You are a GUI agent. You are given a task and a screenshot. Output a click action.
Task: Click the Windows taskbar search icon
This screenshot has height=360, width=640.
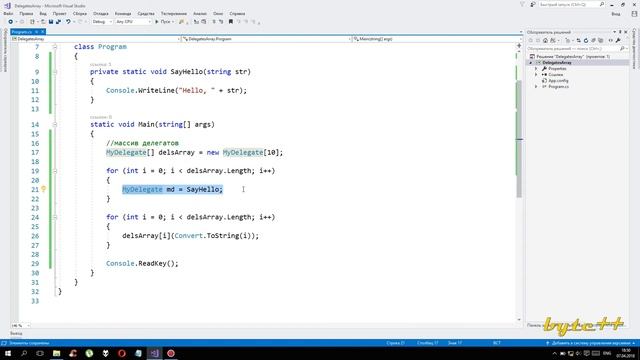(x=24, y=353)
